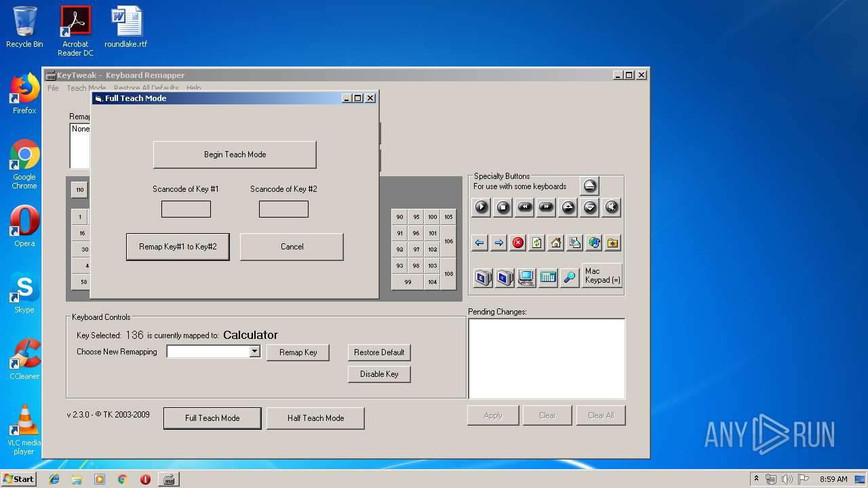Image resolution: width=868 pixels, height=488 pixels.
Task: Click the E-mail envelope specialty button
Action: click(x=575, y=243)
